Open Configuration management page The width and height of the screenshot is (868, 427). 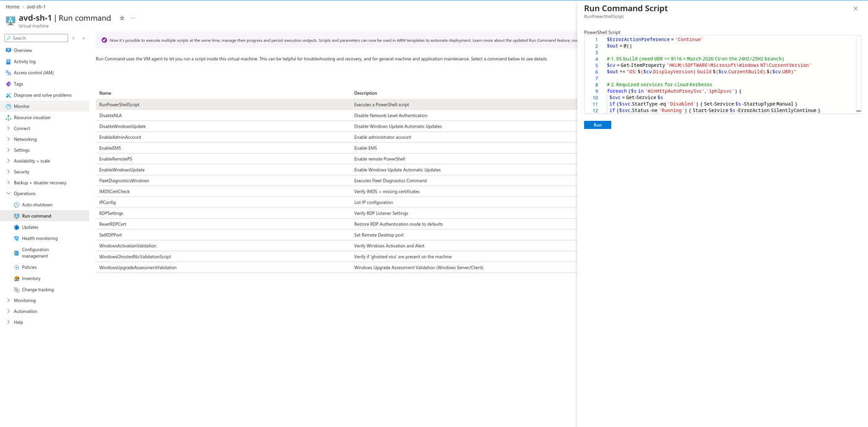(x=35, y=253)
